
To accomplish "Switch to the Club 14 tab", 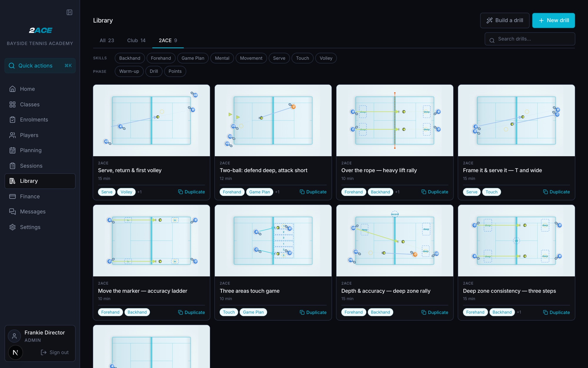I will click(x=136, y=40).
